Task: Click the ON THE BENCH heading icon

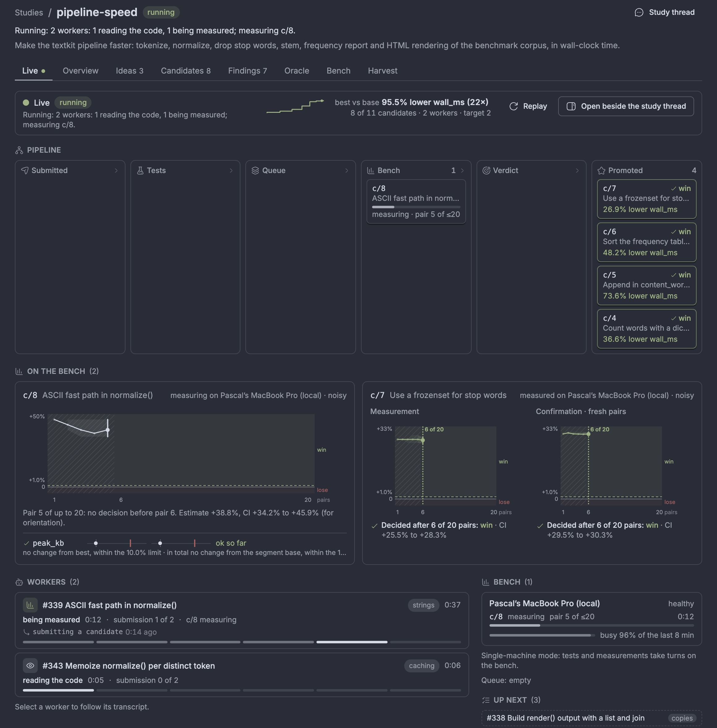Action: [19, 371]
